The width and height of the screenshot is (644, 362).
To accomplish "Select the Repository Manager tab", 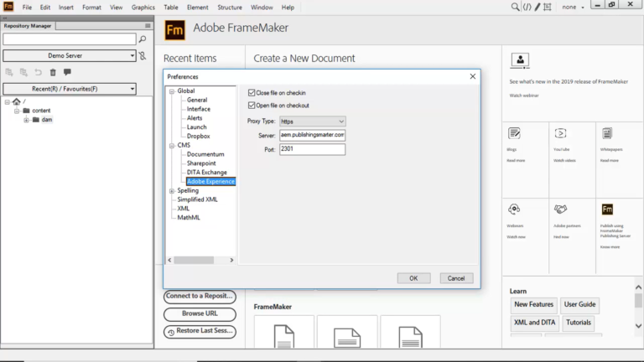I will (x=28, y=25).
